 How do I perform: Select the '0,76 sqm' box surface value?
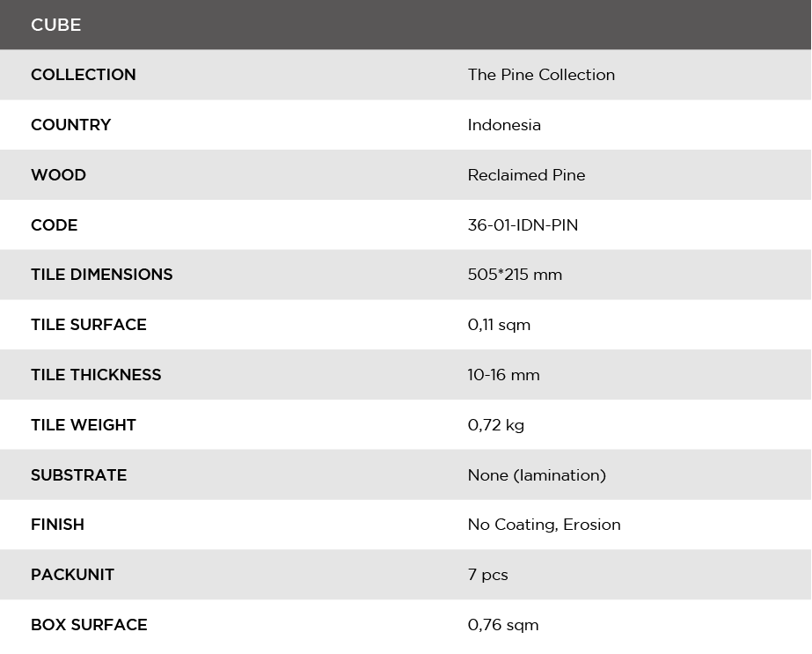(503, 625)
